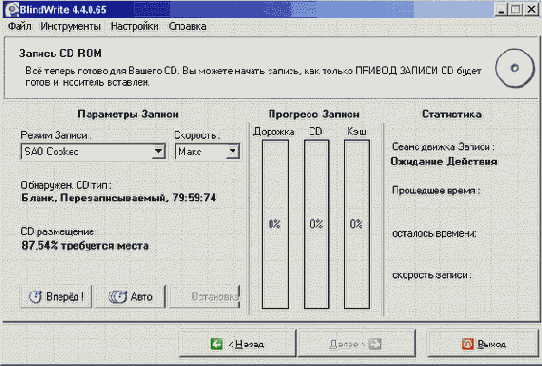Click the Ожидание Действия status text
The width and height of the screenshot is (542, 366).
point(444,161)
